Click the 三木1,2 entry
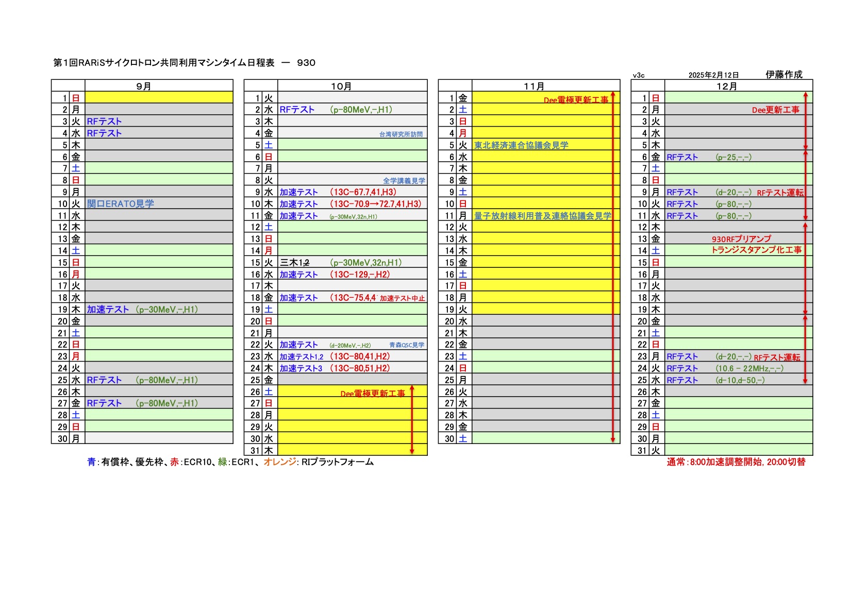The width and height of the screenshot is (868, 613). [294, 263]
